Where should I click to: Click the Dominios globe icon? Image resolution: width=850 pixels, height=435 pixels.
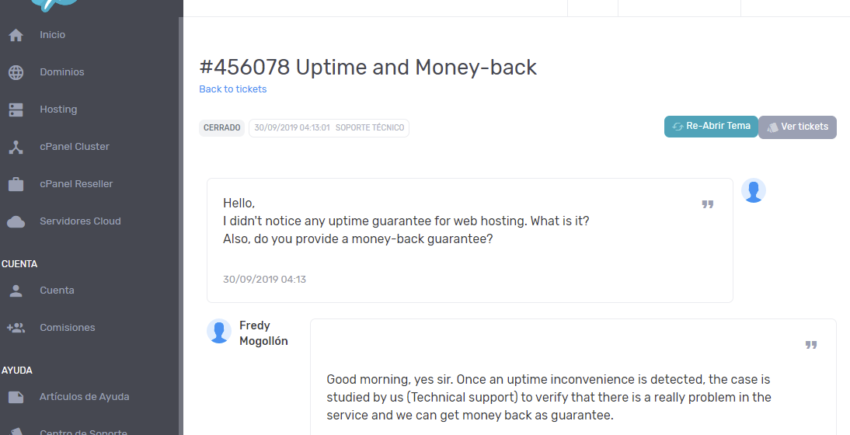click(16, 72)
